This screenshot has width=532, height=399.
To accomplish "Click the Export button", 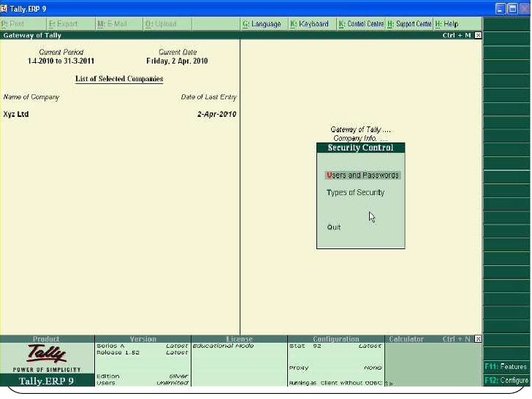I will (x=71, y=24).
